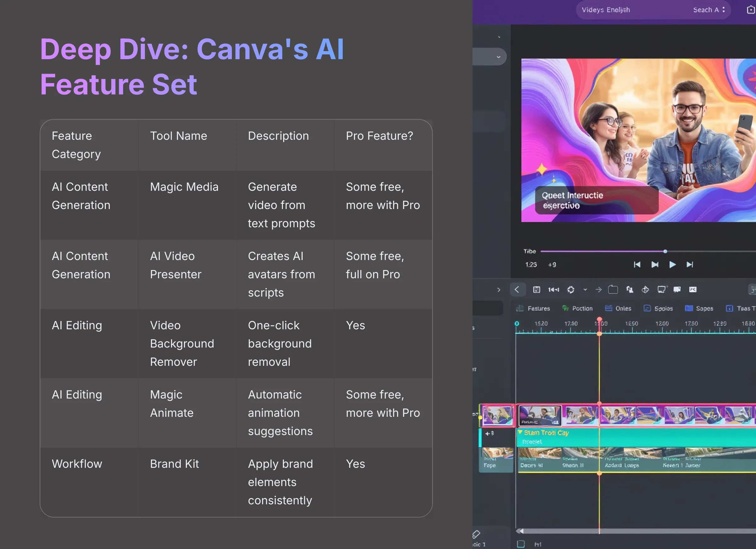
Task: Click the green Poction tab icon
Action: pyautogui.click(x=565, y=308)
